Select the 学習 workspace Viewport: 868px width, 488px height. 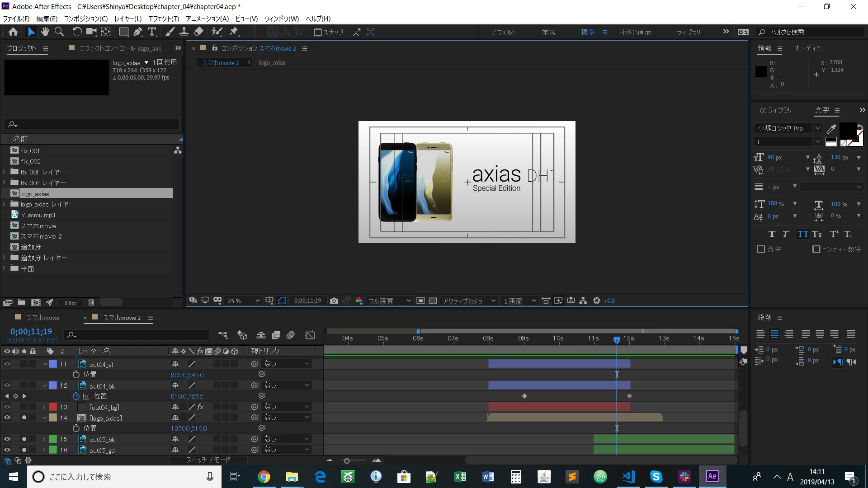tap(548, 32)
